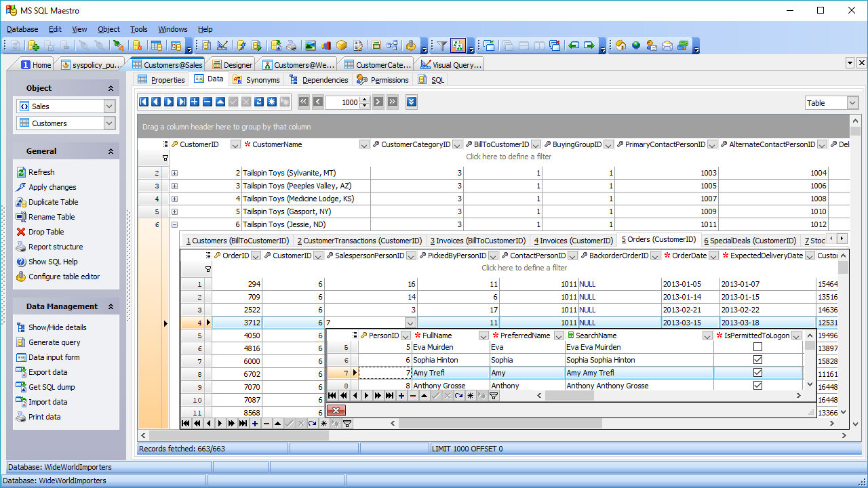The height and width of the screenshot is (488, 868).
Task: Click the Drop Table red X icon
Action: pyautogui.click(x=22, y=232)
